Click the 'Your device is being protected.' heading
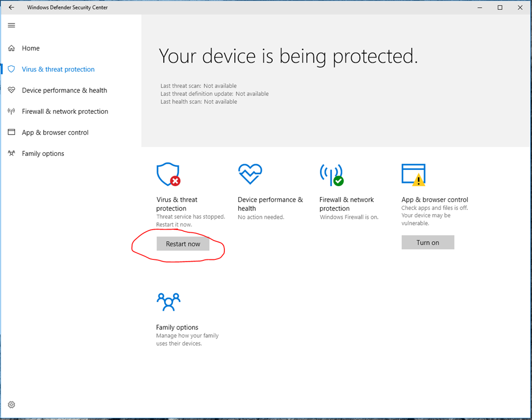 tap(288, 56)
